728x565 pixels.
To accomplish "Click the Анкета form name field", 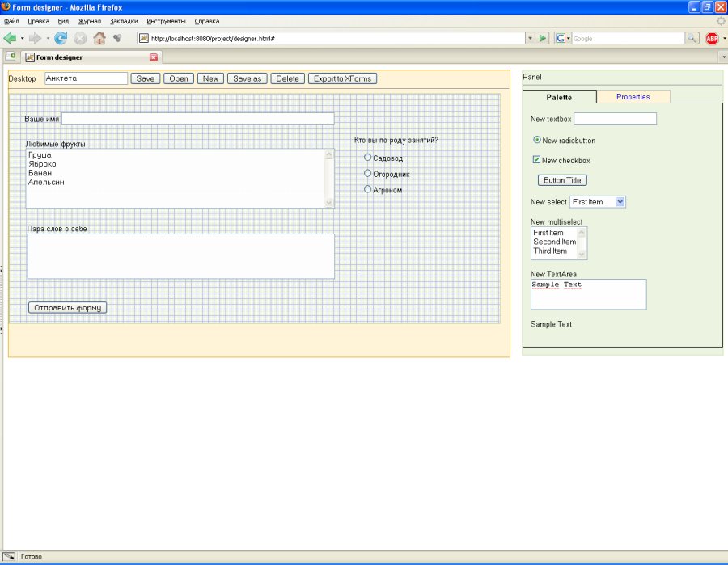I will [86, 78].
